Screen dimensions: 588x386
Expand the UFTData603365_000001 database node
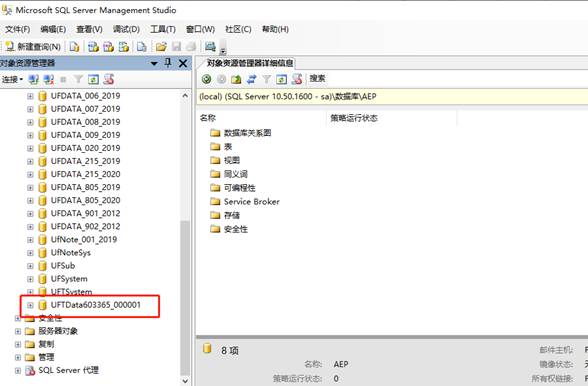[x=30, y=305]
